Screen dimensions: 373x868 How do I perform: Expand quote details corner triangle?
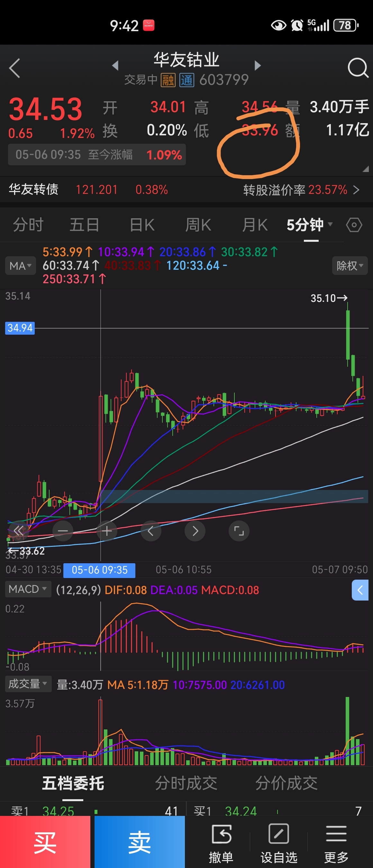(x=365, y=169)
